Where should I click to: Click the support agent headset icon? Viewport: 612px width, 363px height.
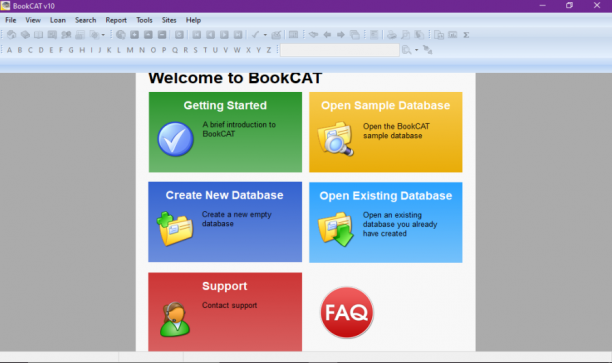[x=175, y=319]
